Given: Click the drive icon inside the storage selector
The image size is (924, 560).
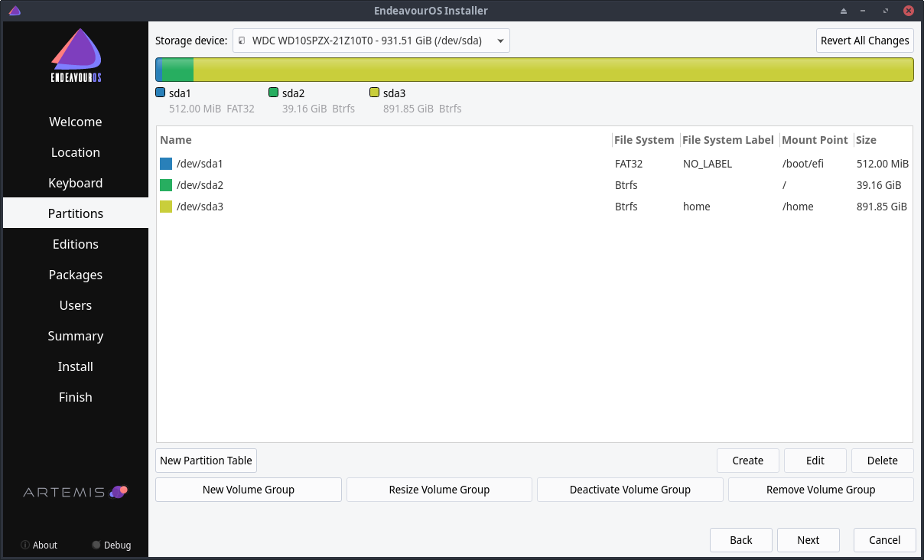Looking at the screenshot, I should [x=242, y=41].
